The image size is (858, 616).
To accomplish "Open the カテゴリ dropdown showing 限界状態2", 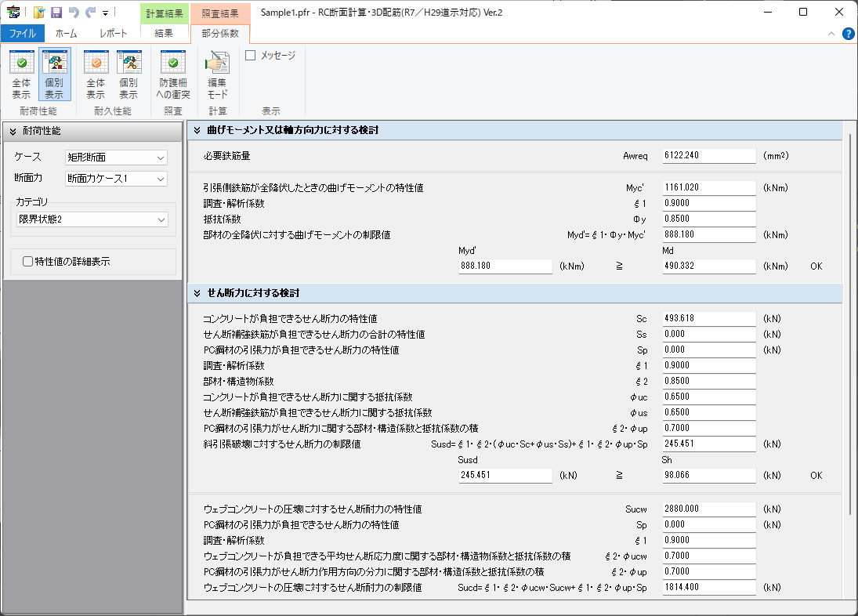I will (92, 219).
